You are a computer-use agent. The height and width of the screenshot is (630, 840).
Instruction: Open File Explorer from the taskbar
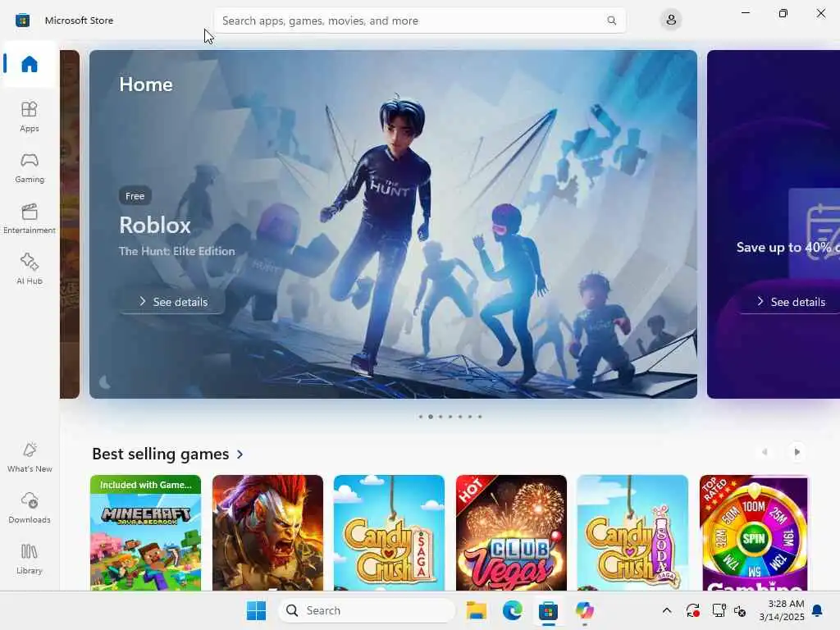476,610
